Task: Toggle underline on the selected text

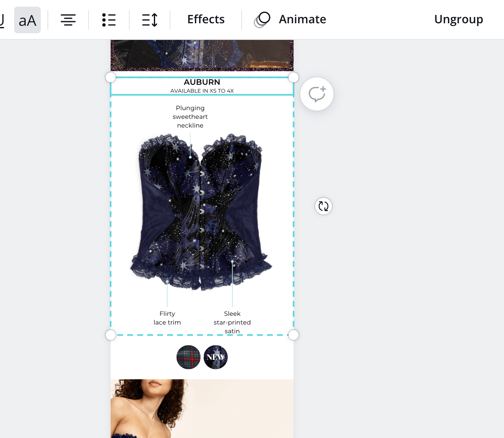Action: coord(2,19)
